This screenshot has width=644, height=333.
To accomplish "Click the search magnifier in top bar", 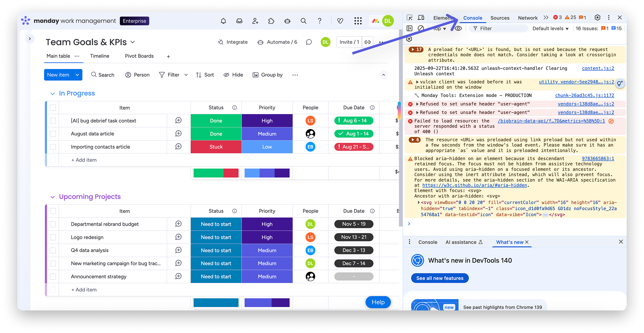I will pyautogui.click(x=303, y=21).
